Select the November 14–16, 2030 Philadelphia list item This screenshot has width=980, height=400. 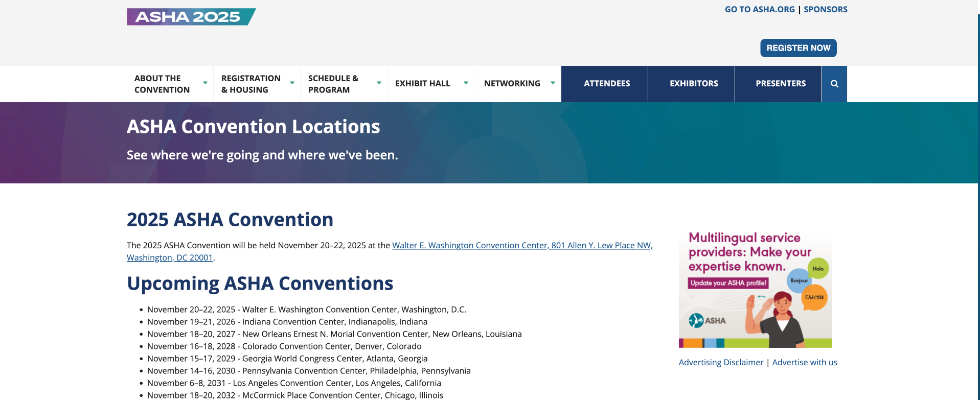[x=309, y=371]
